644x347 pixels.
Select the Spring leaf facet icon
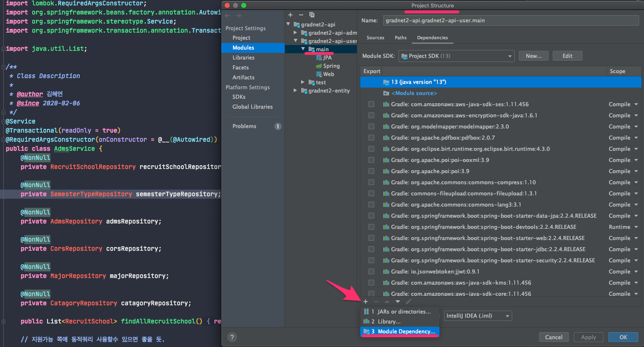coord(319,66)
